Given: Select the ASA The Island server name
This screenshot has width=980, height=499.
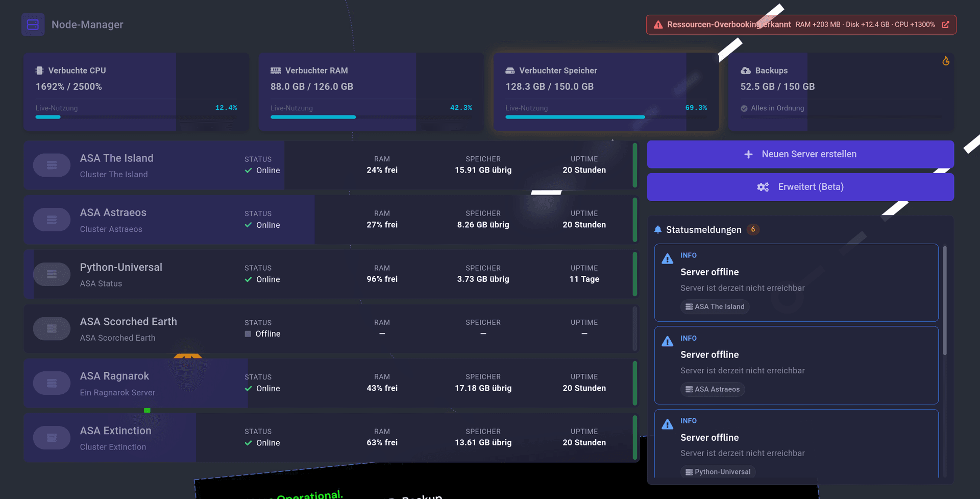Looking at the screenshot, I should click(x=116, y=158).
